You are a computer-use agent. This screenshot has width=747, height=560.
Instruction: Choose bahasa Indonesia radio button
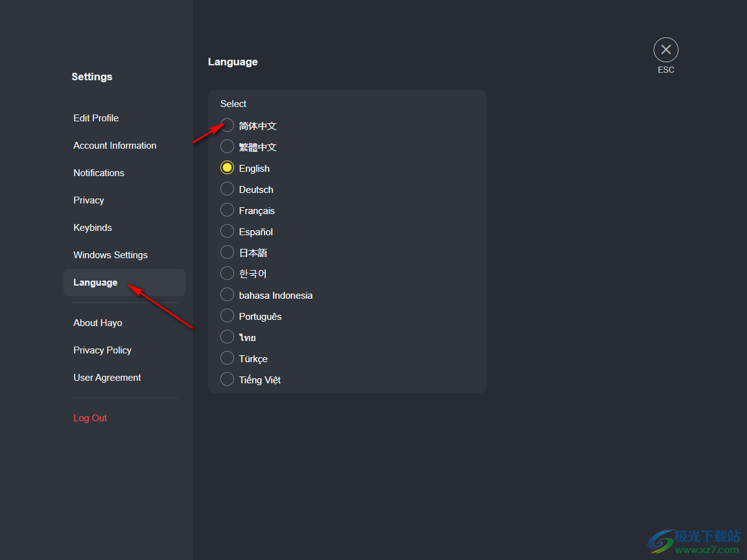[x=227, y=294]
